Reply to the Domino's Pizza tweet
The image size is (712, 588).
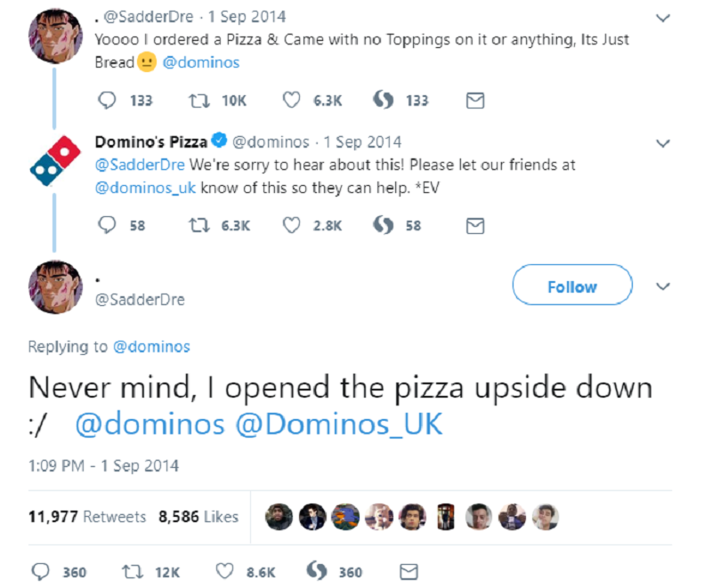(108, 225)
